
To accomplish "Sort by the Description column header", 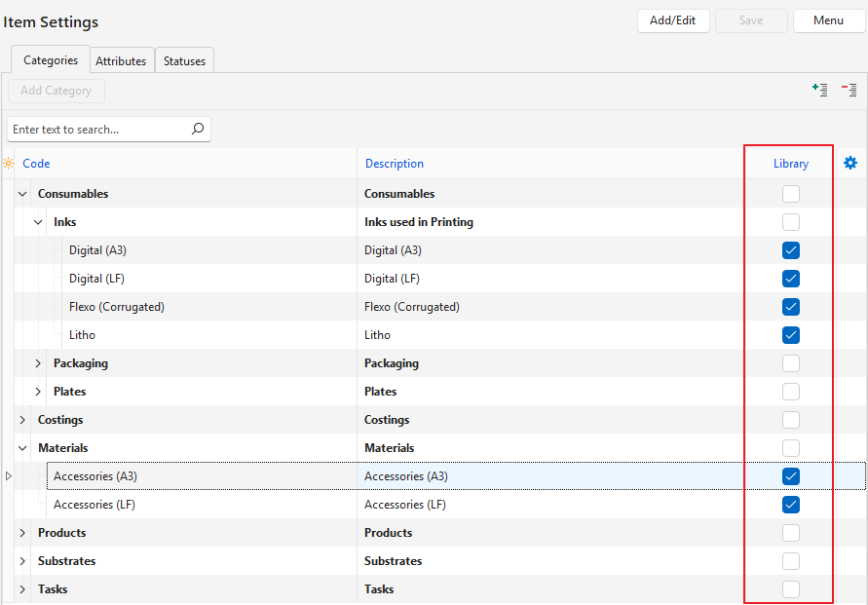I will pyautogui.click(x=395, y=164).
